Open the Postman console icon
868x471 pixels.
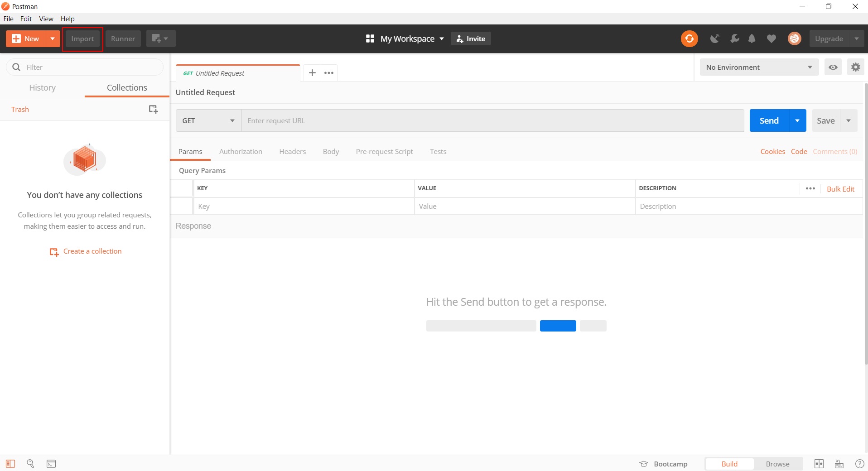click(51, 464)
